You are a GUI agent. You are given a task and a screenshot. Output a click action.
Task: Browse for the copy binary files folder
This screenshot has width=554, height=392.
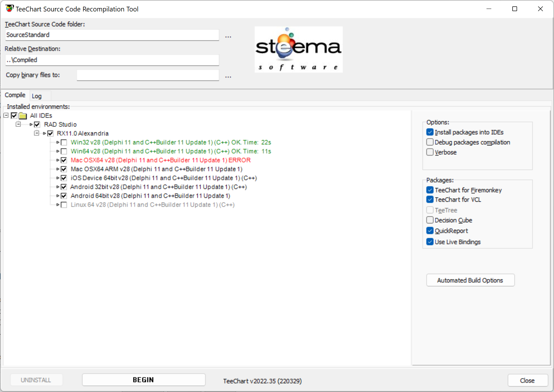point(228,76)
